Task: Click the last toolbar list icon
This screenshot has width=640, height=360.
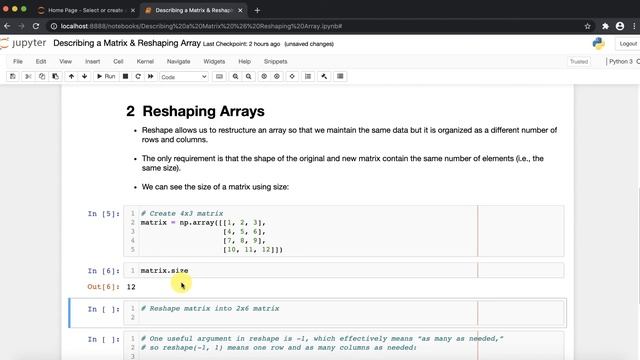Action: pos(340,76)
